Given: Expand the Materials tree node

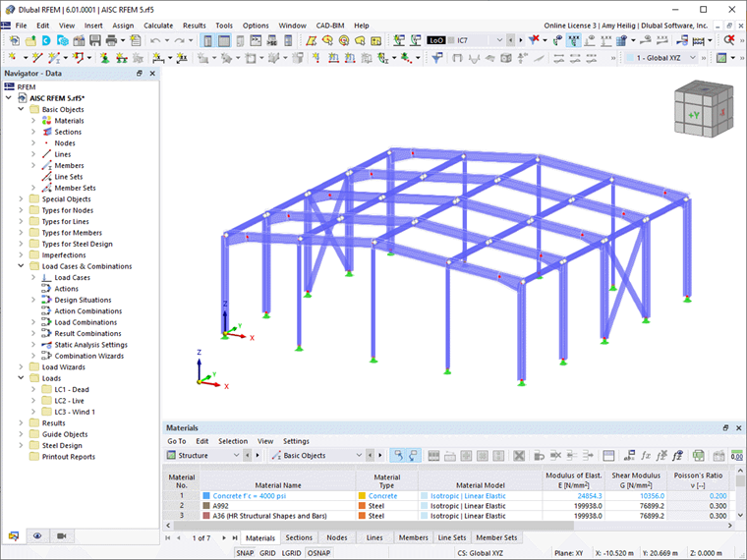Looking at the screenshot, I should click(x=32, y=121).
